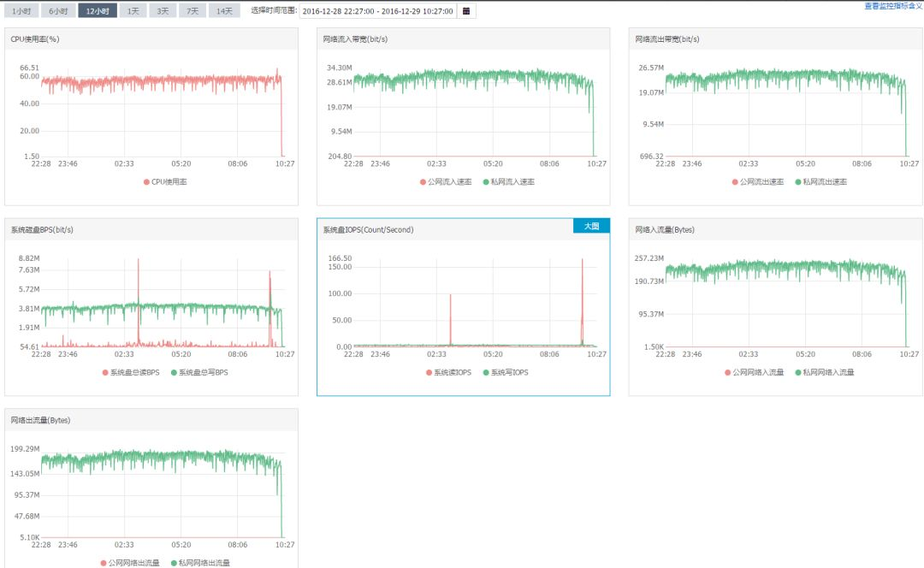Switch to the 1天 time range
The height and width of the screenshot is (568, 924).
pos(133,10)
